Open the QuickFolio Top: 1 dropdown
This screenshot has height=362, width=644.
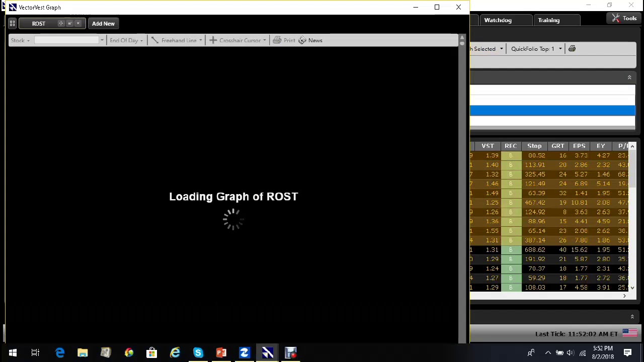(x=536, y=49)
